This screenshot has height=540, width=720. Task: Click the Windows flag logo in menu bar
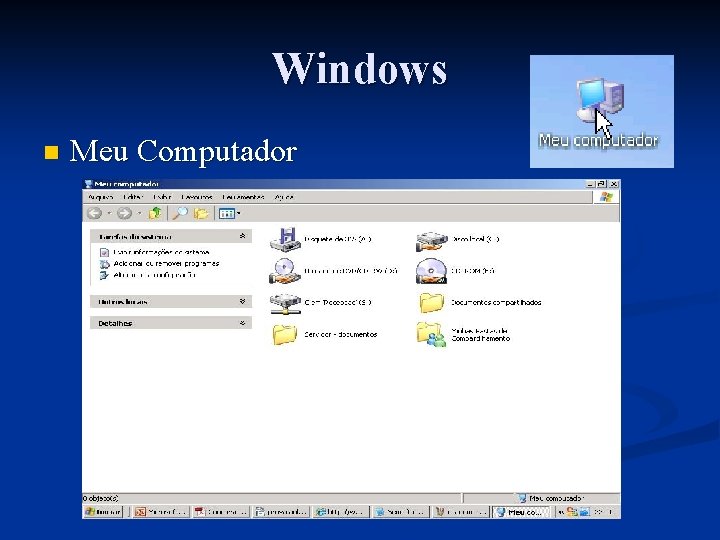pyautogui.click(x=606, y=197)
